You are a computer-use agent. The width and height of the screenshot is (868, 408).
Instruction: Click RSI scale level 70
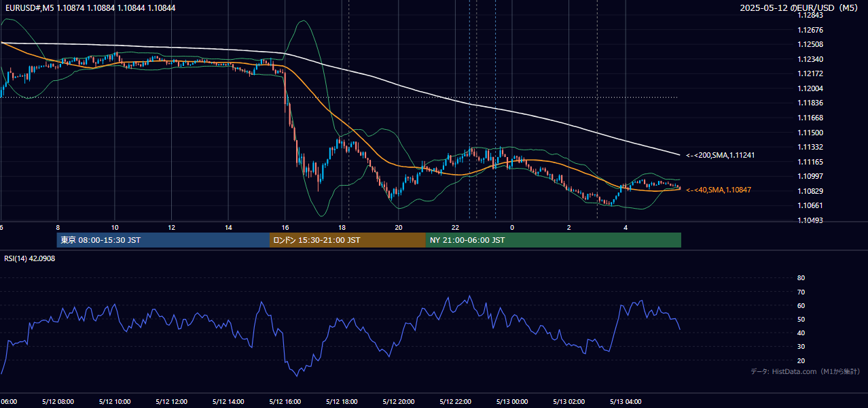click(x=801, y=292)
